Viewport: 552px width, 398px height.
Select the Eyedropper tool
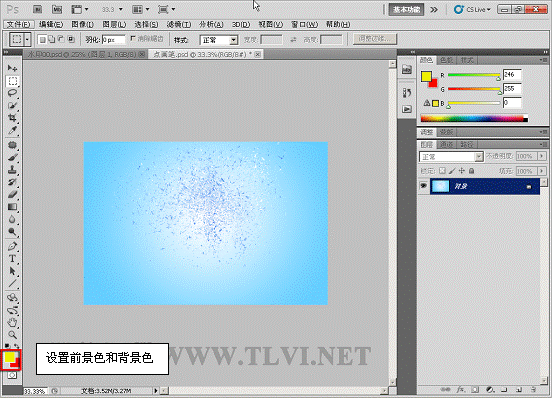(x=12, y=131)
